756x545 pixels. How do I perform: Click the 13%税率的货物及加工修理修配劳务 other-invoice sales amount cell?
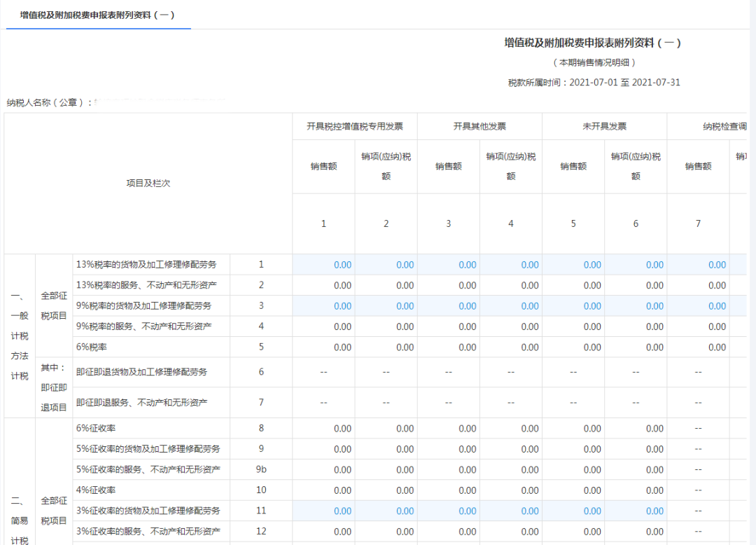(x=449, y=265)
